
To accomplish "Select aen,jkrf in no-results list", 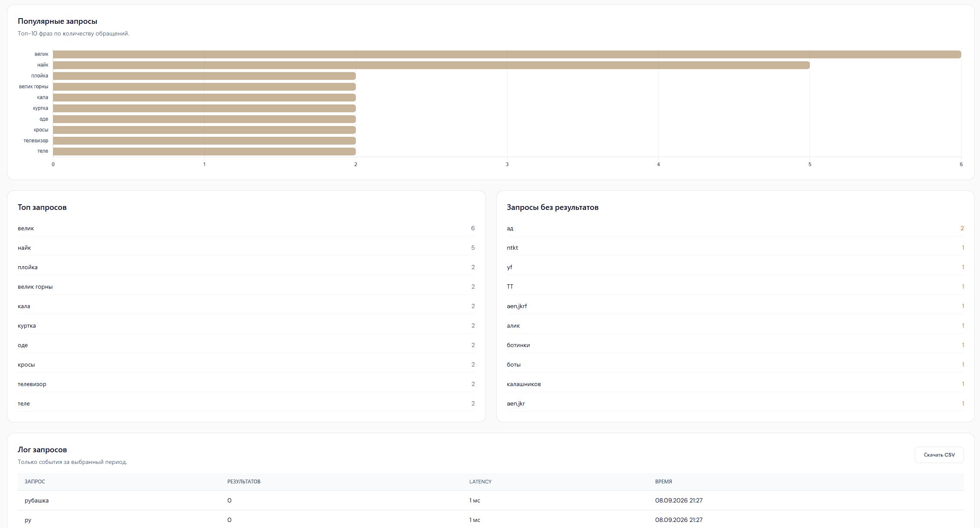I will click(735, 306).
